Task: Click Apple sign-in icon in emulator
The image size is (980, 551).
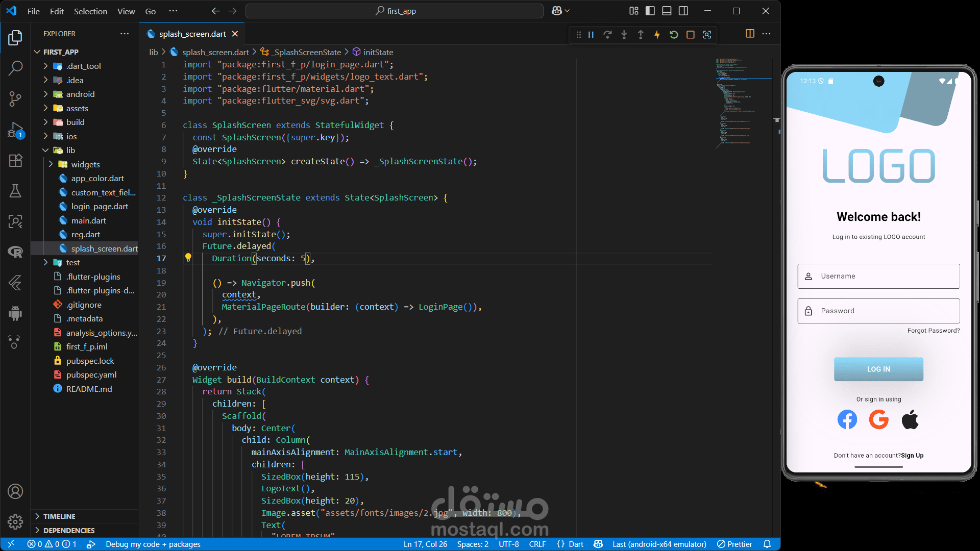Action: click(x=910, y=420)
